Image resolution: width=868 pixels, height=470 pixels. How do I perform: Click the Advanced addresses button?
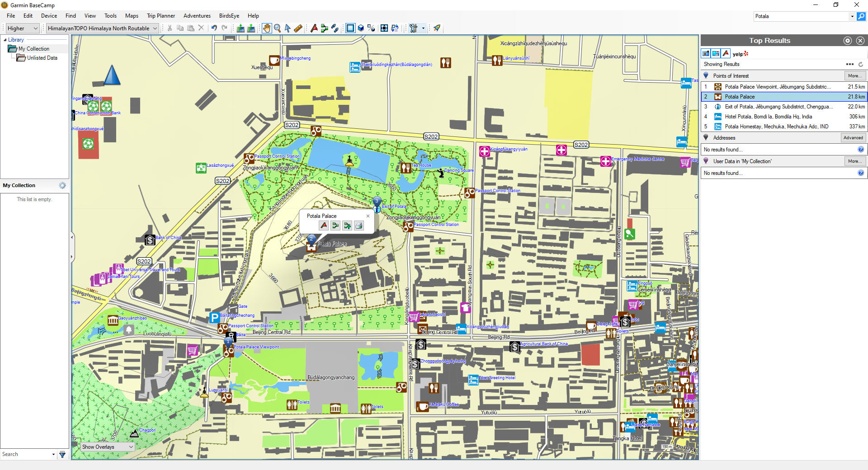point(853,138)
